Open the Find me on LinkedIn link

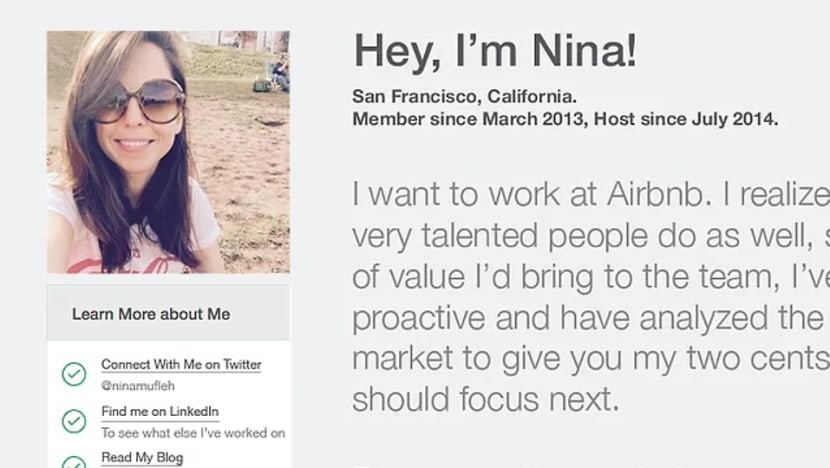tap(160, 411)
